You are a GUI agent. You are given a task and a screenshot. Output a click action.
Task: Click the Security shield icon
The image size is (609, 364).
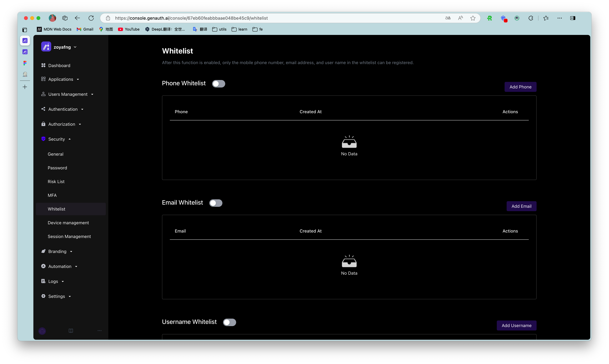[x=43, y=139]
